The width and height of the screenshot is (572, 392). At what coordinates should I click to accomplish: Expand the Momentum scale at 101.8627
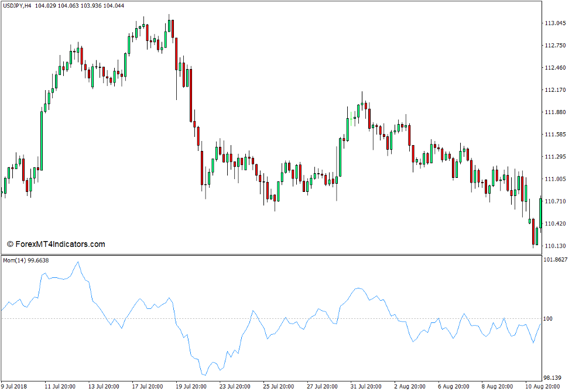(x=555, y=258)
